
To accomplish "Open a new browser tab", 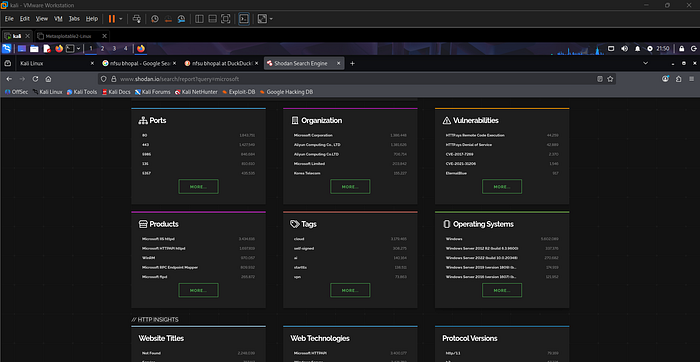I will tap(352, 63).
